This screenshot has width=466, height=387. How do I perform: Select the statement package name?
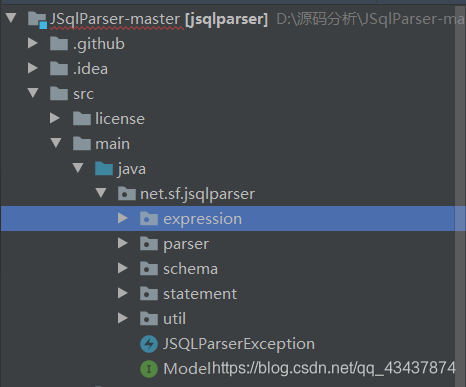pos(200,294)
